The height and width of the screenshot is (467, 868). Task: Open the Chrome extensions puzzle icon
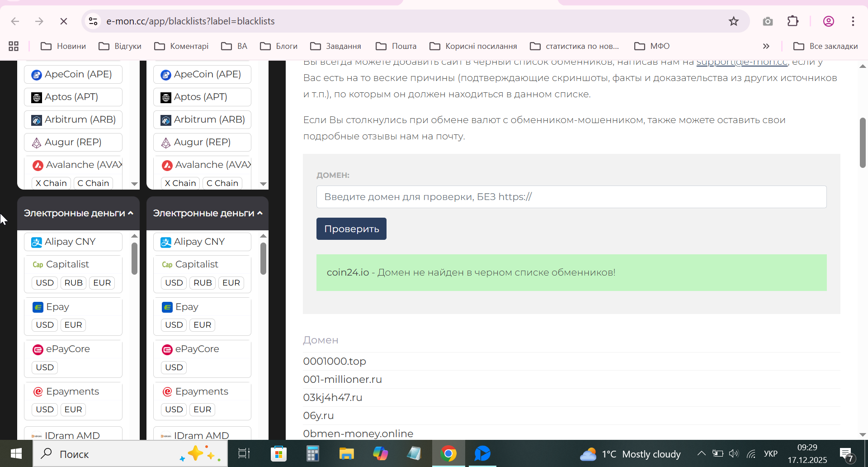click(793, 21)
